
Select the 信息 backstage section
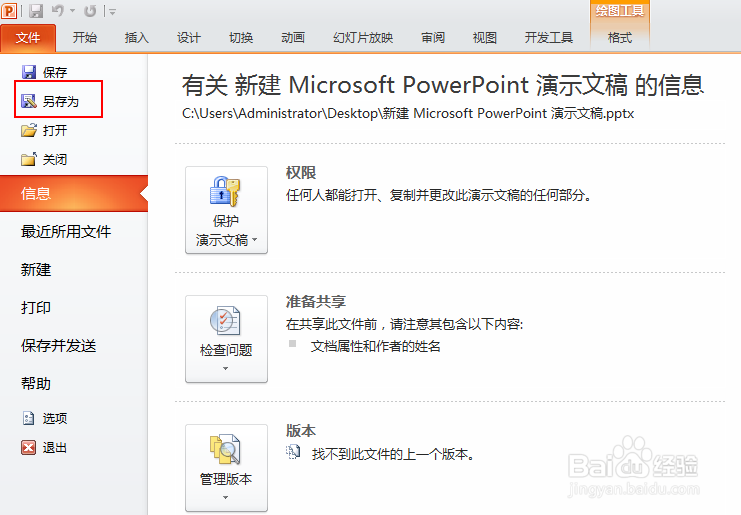coord(74,193)
